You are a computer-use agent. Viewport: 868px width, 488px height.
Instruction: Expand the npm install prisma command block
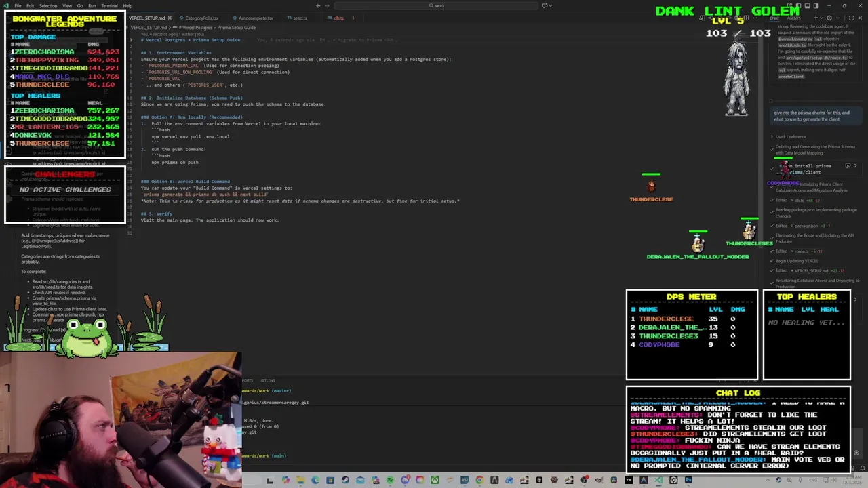coord(854,166)
